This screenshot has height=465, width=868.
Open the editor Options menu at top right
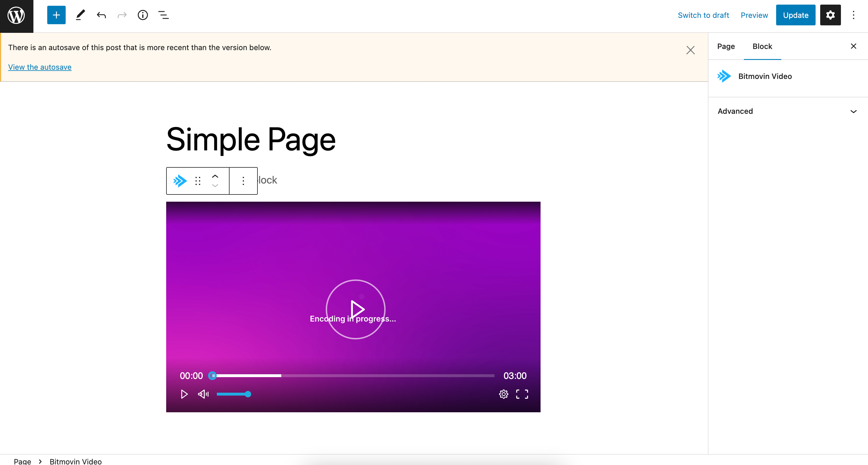[x=854, y=15]
